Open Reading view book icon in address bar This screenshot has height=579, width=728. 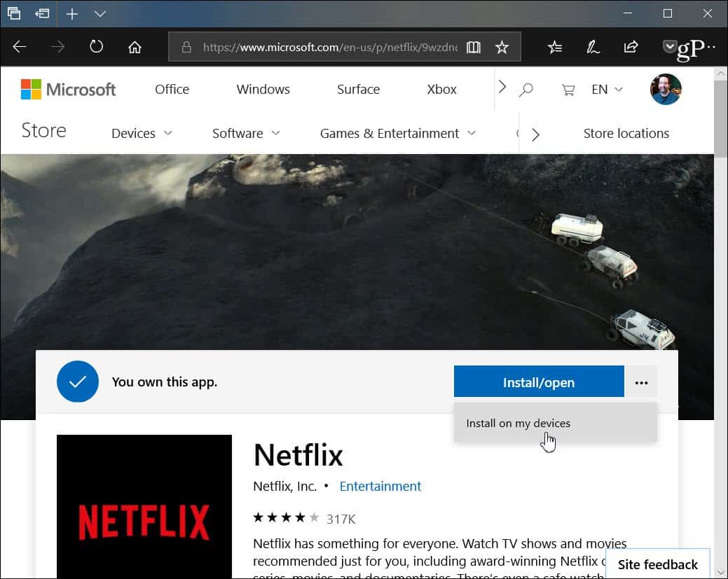click(x=474, y=47)
